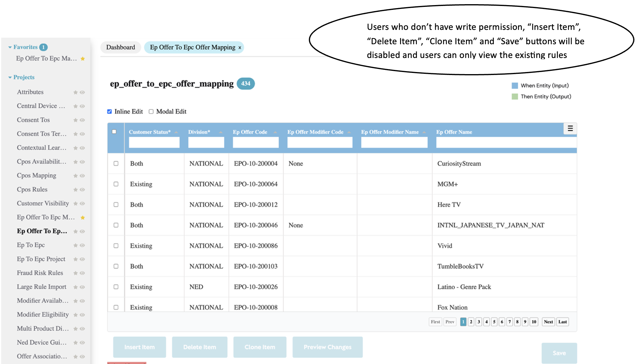Screen dimensions: 635x364
Task: Open Consent Tos Ter… project in sidebar
Action: 42,134
